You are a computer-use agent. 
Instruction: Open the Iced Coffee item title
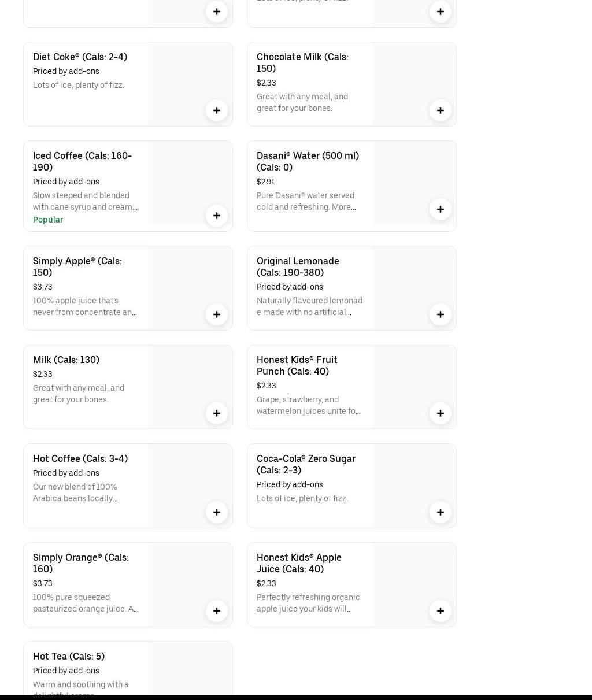[x=82, y=161]
